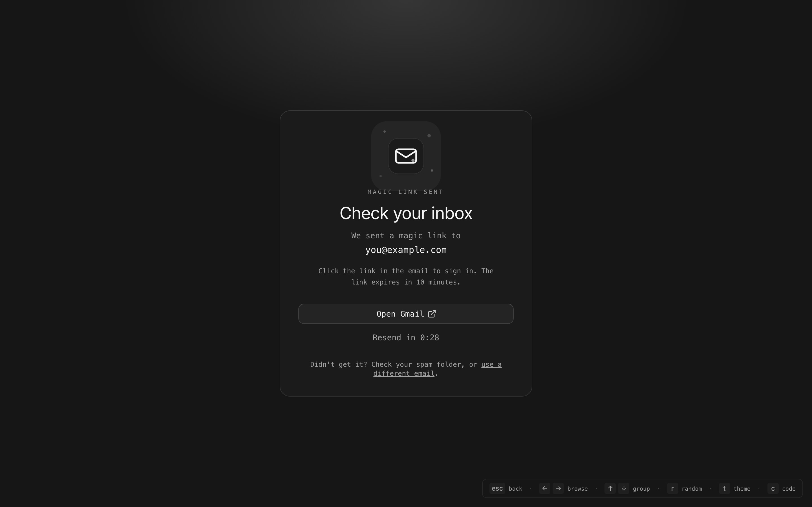Click the external link arrow icon
The width and height of the screenshot is (812, 507).
pos(432,314)
